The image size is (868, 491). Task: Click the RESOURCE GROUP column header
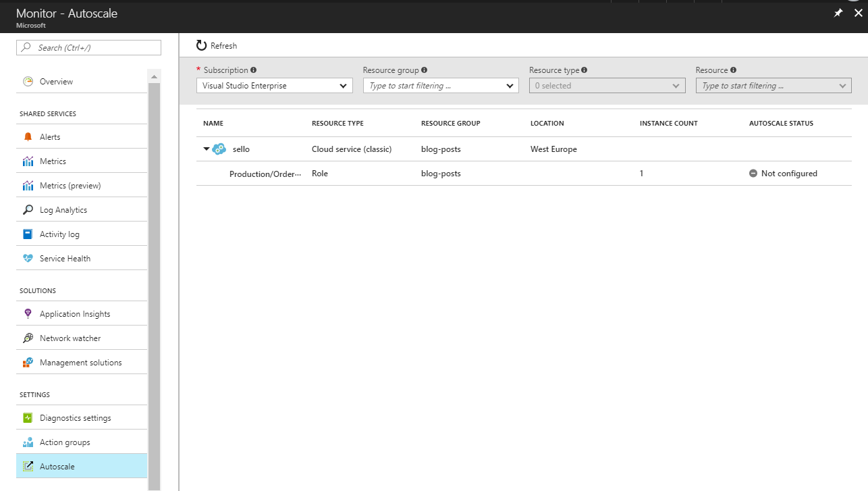451,124
